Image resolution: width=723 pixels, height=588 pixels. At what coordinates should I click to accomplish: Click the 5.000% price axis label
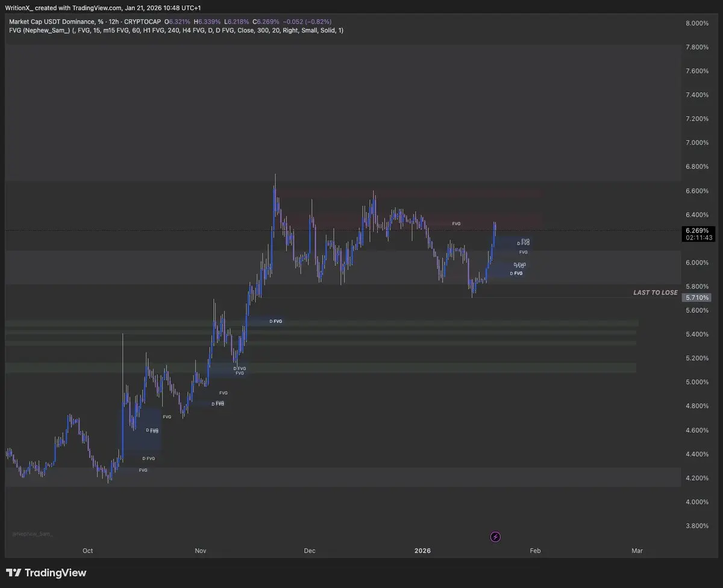click(697, 382)
